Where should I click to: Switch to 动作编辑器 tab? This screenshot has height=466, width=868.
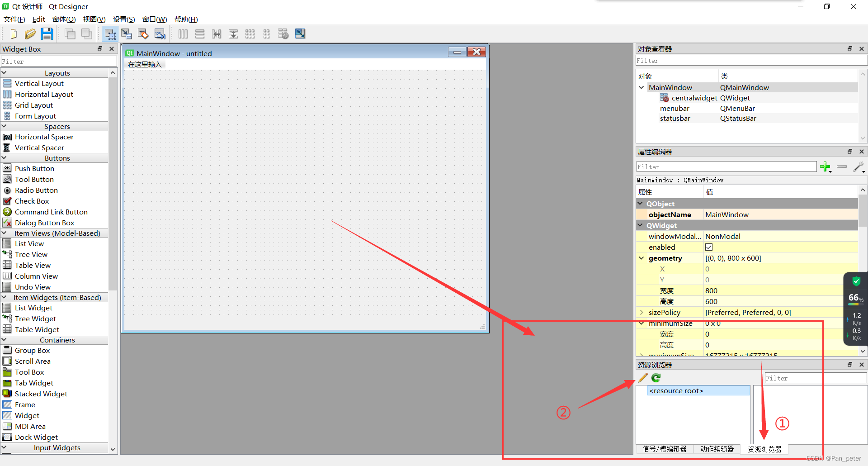click(717, 449)
